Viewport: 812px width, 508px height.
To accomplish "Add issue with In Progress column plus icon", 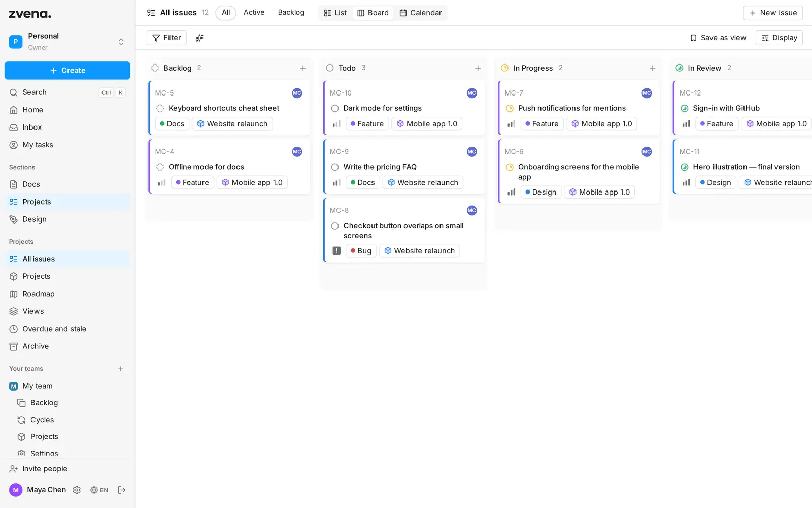I will [x=653, y=68].
